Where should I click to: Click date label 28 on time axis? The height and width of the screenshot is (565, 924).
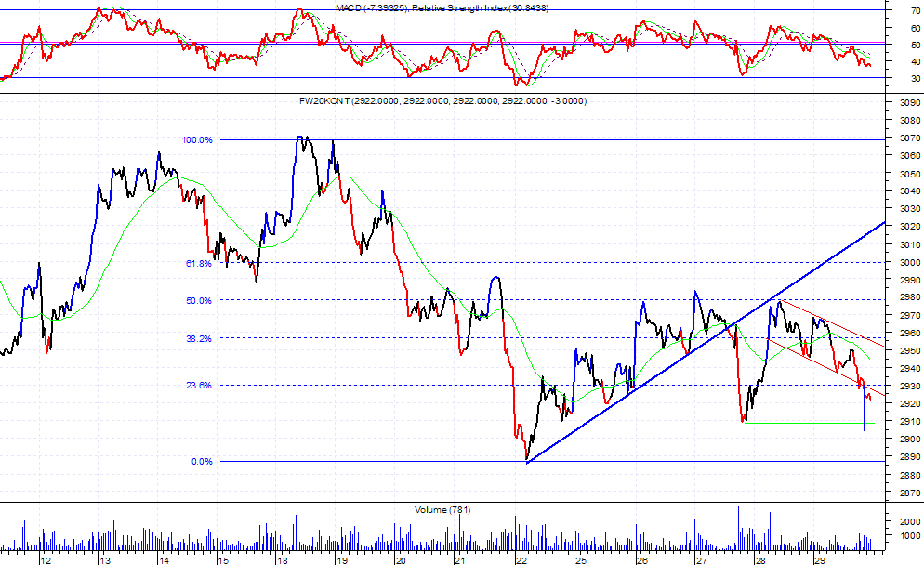(760, 560)
